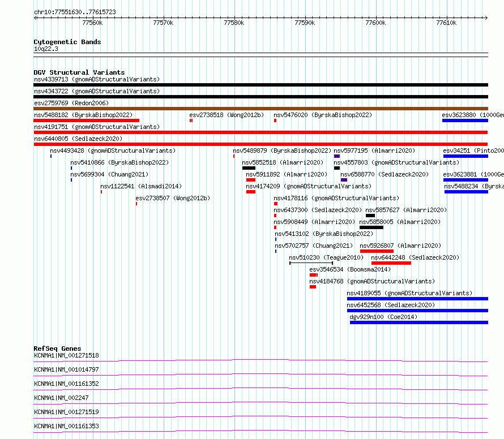Select the red nsv4174209 variant bar

[251, 192]
